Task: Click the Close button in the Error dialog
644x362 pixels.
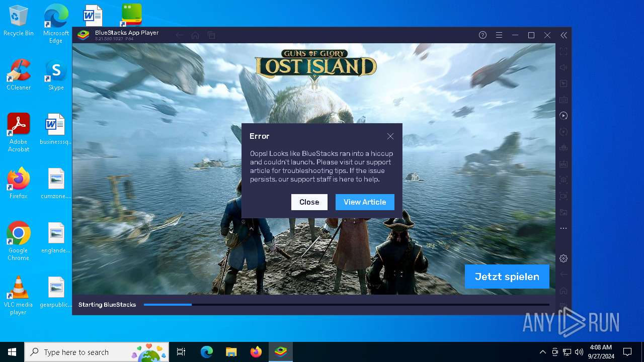Action: click(309, 202)
